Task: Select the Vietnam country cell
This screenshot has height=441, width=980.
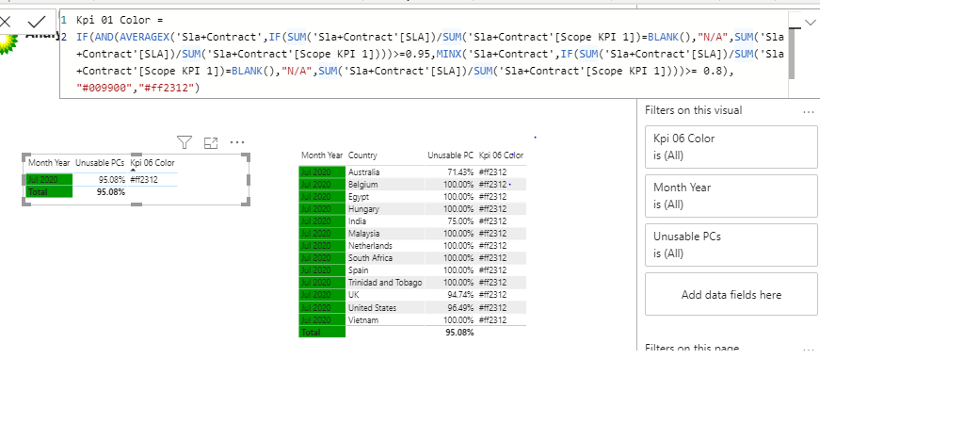Action: tap(363, 320)
